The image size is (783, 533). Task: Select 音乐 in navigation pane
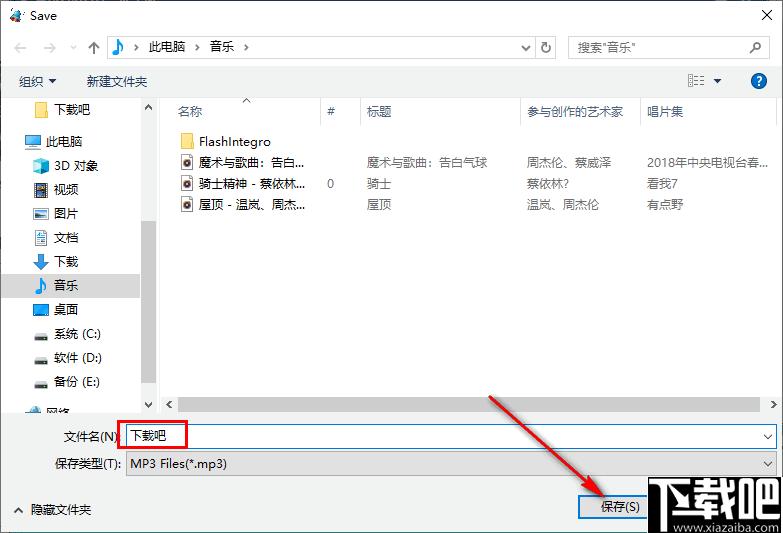point(70,286)
